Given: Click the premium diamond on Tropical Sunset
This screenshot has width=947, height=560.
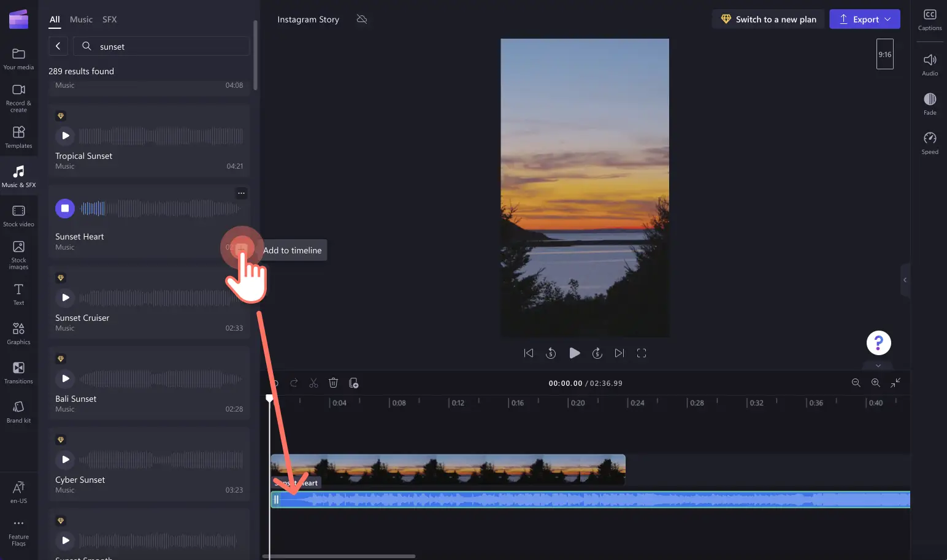Looking at the screenshot, I should [x=61, y=116].
